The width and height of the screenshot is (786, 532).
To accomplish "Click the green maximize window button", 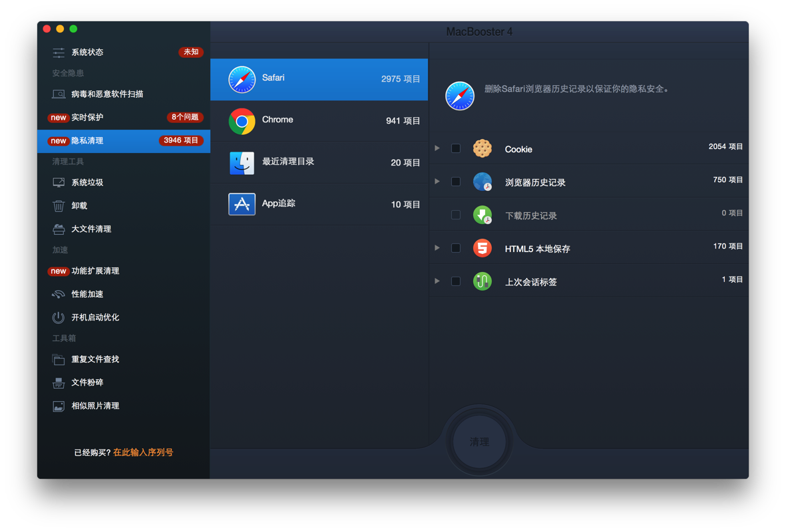I will tap(73, 29).
